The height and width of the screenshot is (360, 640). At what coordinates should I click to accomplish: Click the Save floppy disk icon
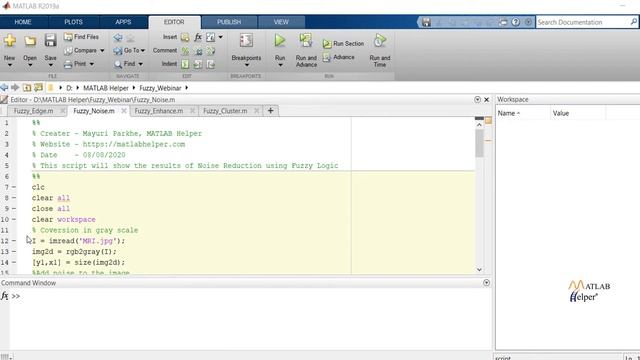50,40
